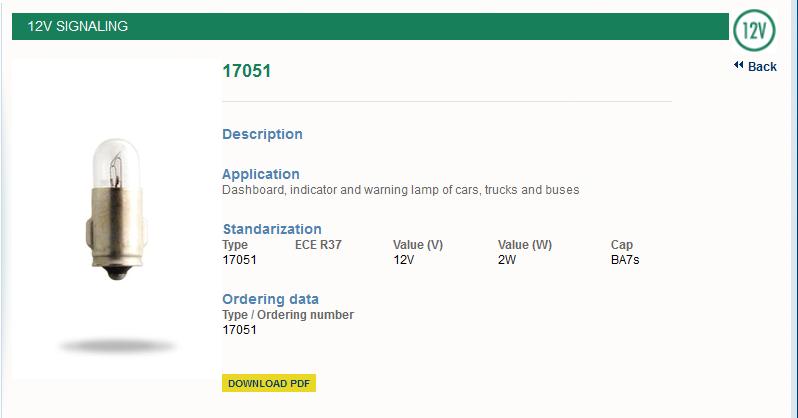798x418 pixels.
Task: Click the 2W wattage value
Action: click(507, 260)
